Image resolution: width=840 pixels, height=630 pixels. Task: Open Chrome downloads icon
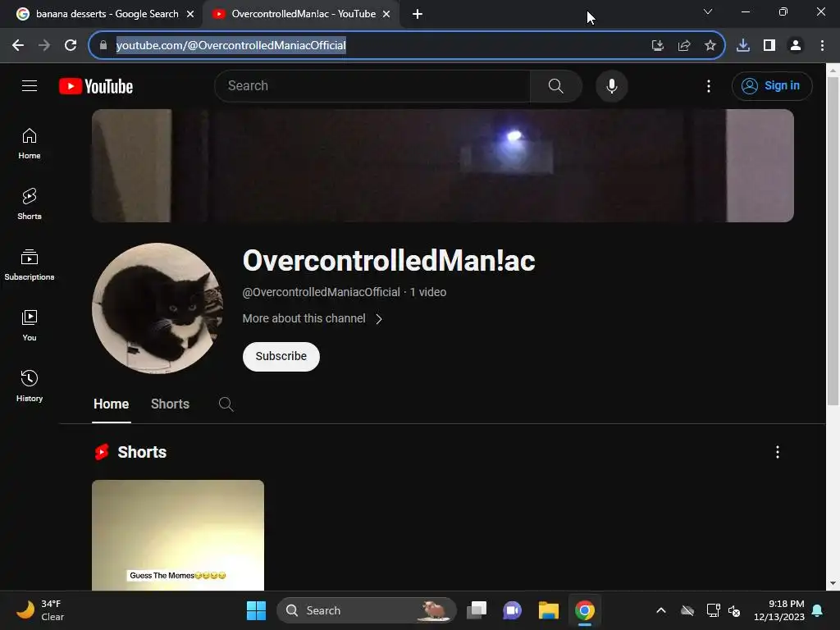(743, 45)
